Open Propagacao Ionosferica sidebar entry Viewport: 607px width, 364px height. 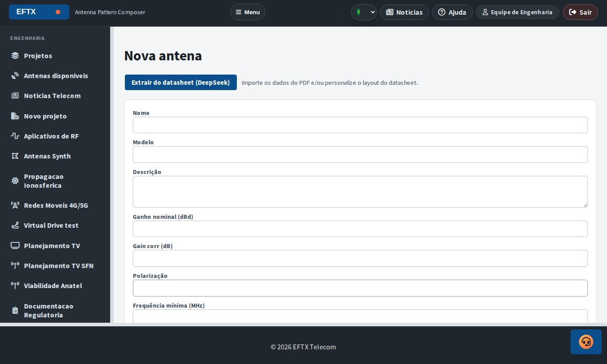[55, 181]
